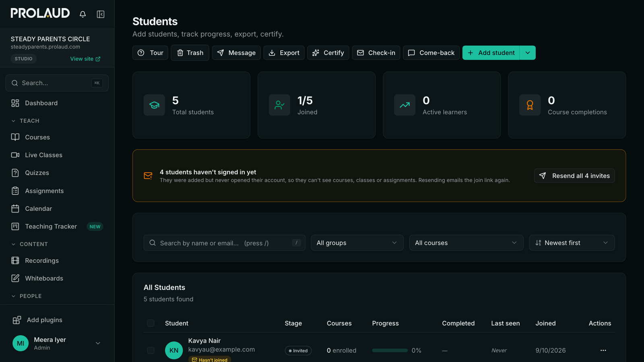This screenshot has height=362, width=644.
Task: Click the Calendar icon in sidebar
Action: click(x=15, y=208)
